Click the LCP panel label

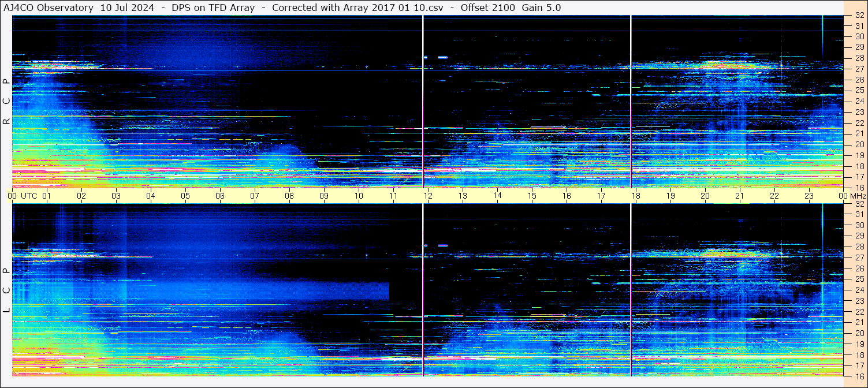pyautogui.click(x=6, y=290)
